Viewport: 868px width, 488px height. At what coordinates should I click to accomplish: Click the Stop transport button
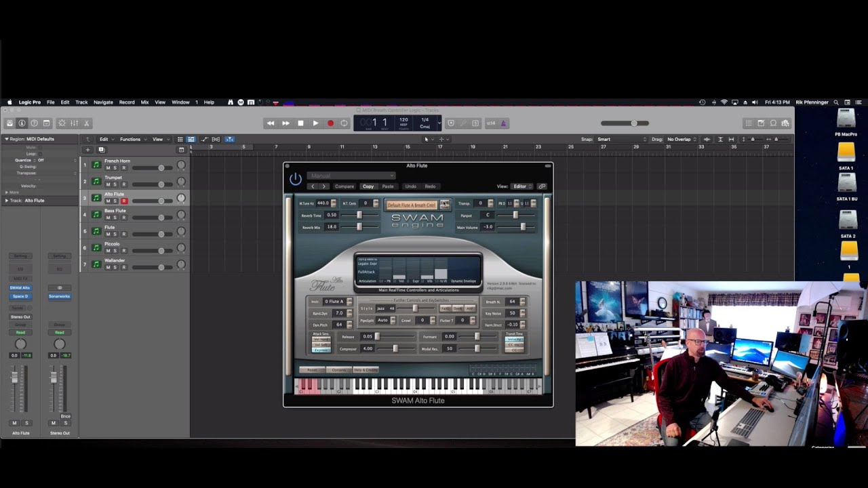click(300, 123)
